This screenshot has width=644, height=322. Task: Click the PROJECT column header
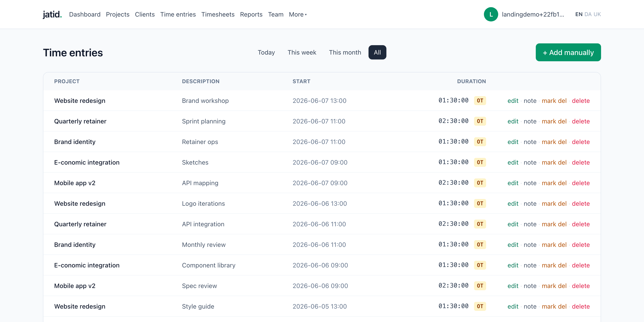(x=67, y=81)
